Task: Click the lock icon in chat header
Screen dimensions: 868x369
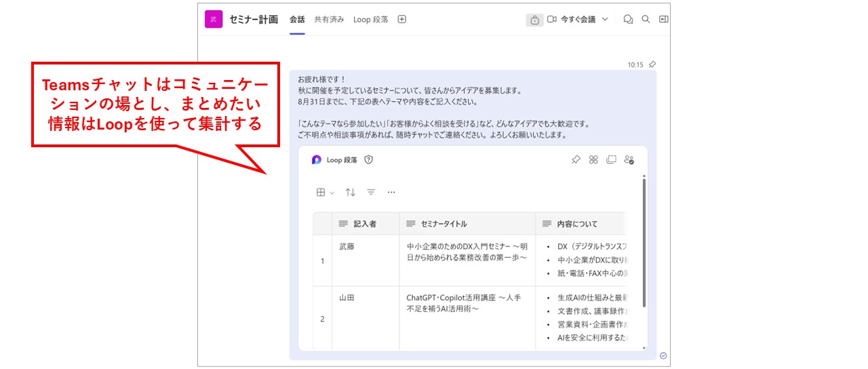Action: [x=534, y=20]
